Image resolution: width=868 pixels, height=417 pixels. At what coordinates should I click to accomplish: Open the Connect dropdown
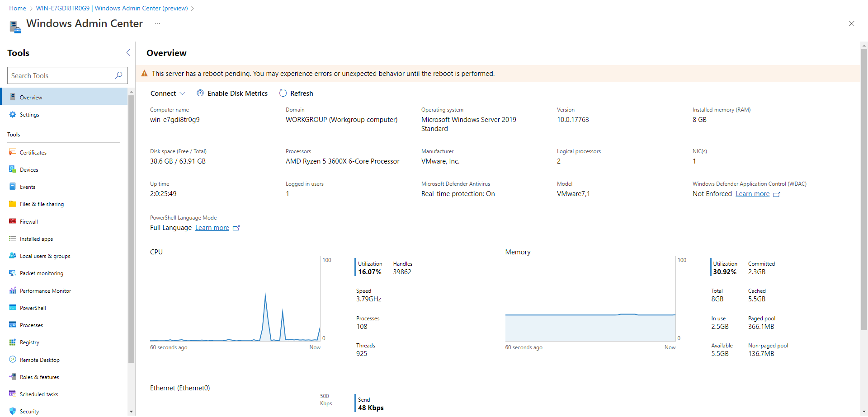click(168, 93)
